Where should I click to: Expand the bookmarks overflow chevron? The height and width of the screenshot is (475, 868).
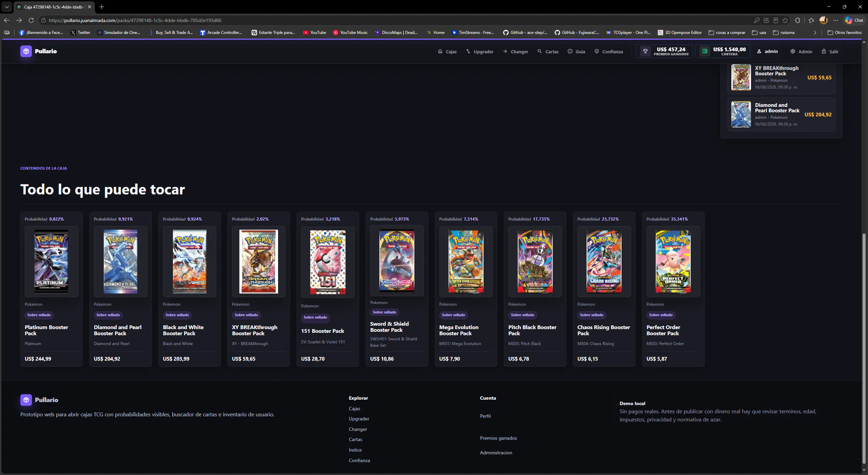point(815,33)
